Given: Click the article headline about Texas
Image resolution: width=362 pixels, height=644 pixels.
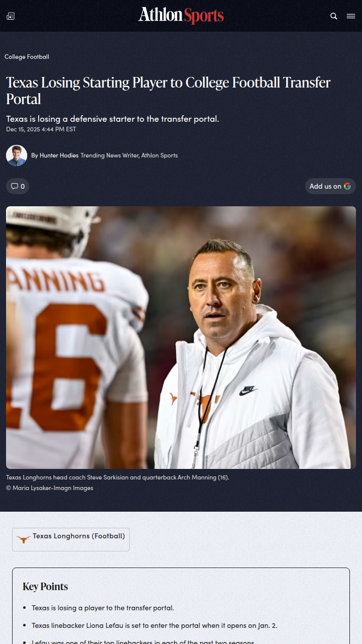Looking at the screenshot, I should (168, 90).
